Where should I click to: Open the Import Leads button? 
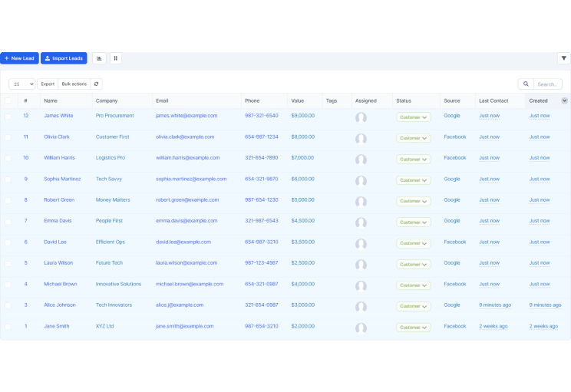[x=64, y=58]
